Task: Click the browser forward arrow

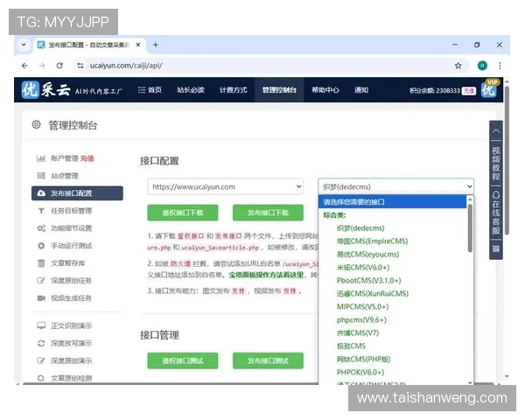Action: pos(42,66)
